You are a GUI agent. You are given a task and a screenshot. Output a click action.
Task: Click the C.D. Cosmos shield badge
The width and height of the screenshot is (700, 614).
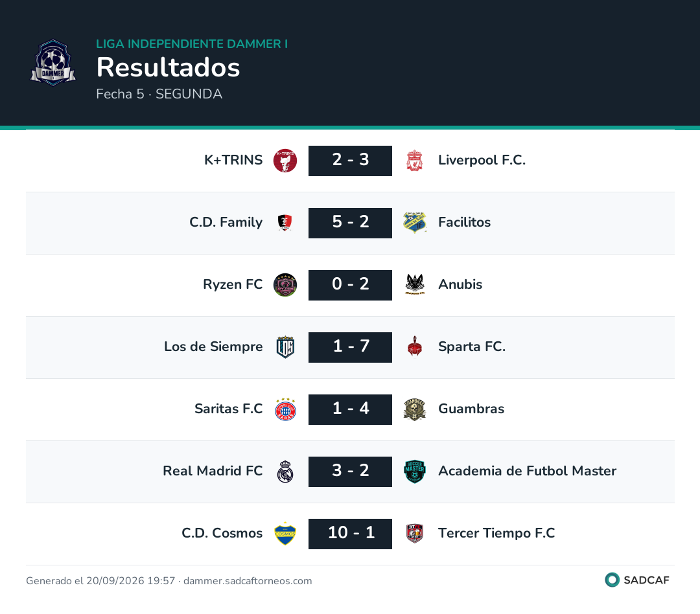point(285,534)
